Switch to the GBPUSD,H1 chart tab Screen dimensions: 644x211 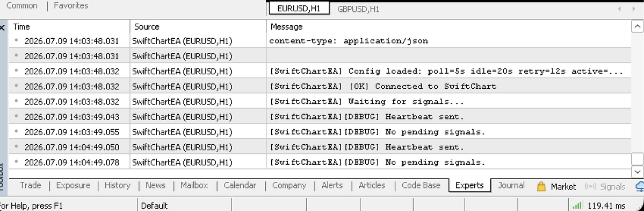[x=358, y=9]
